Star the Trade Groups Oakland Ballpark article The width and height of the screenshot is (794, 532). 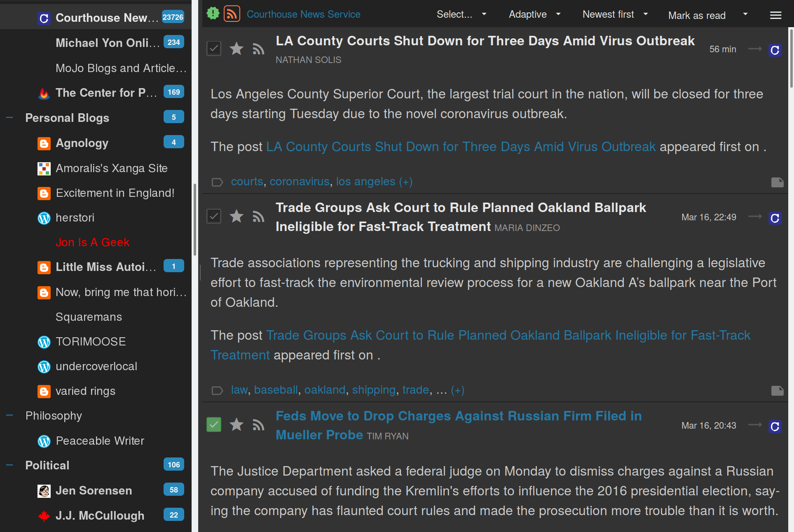tap(237, 216)
